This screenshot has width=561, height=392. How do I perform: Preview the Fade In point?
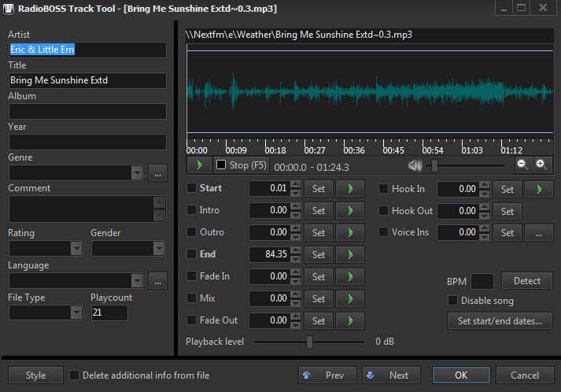[x=350, y=277]
